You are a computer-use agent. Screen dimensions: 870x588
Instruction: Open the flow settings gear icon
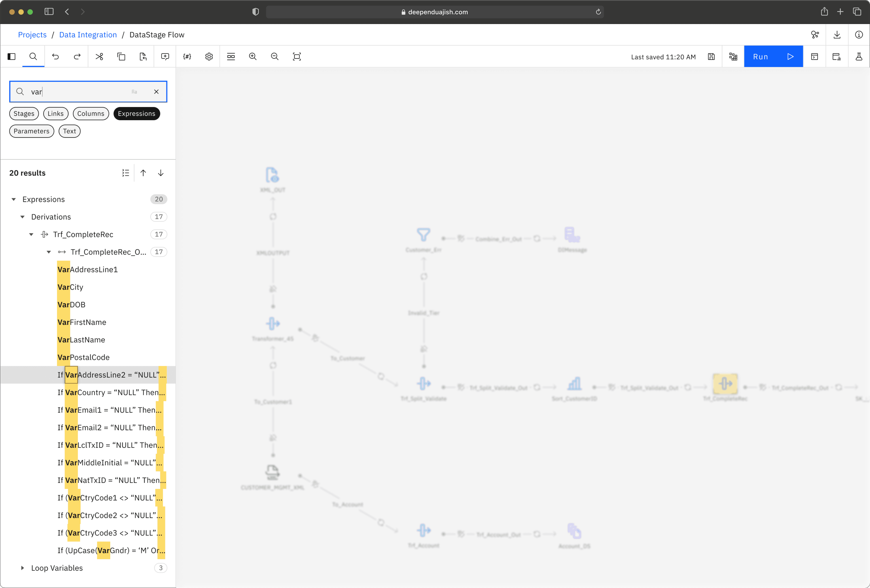point(209,57)
